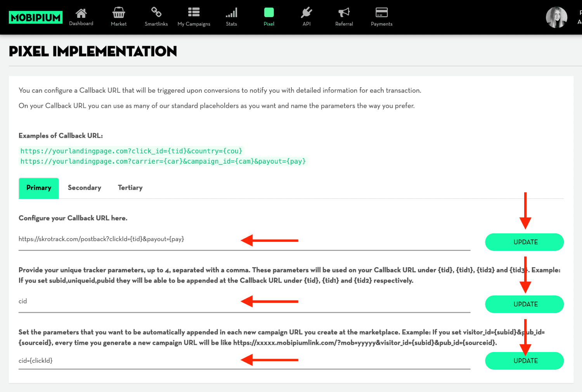Screen dimensions: 582x392
Task: Click the Mobipium logo
Action: point(36,17)
